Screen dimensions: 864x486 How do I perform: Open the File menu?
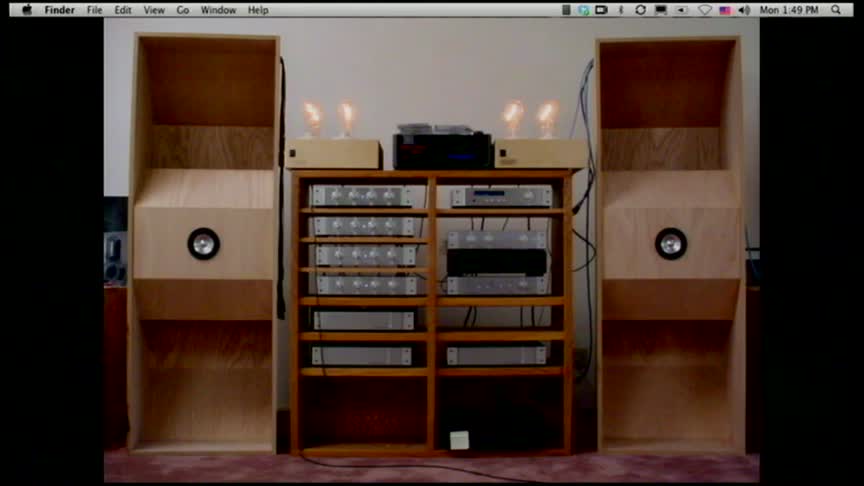[94, 10]
